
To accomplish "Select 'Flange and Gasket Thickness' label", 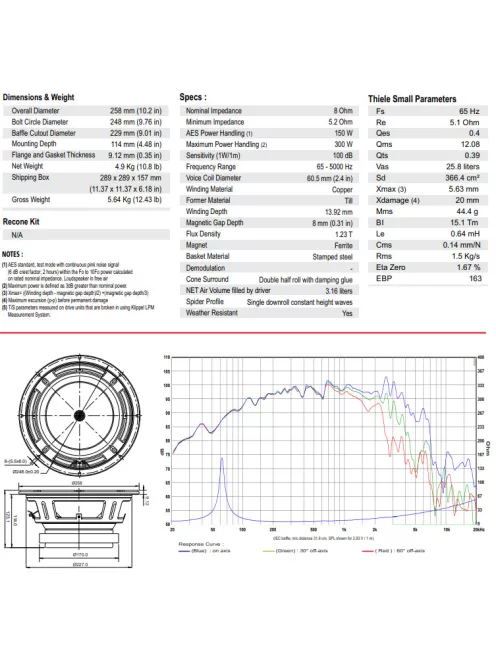I will click(53, 155).
